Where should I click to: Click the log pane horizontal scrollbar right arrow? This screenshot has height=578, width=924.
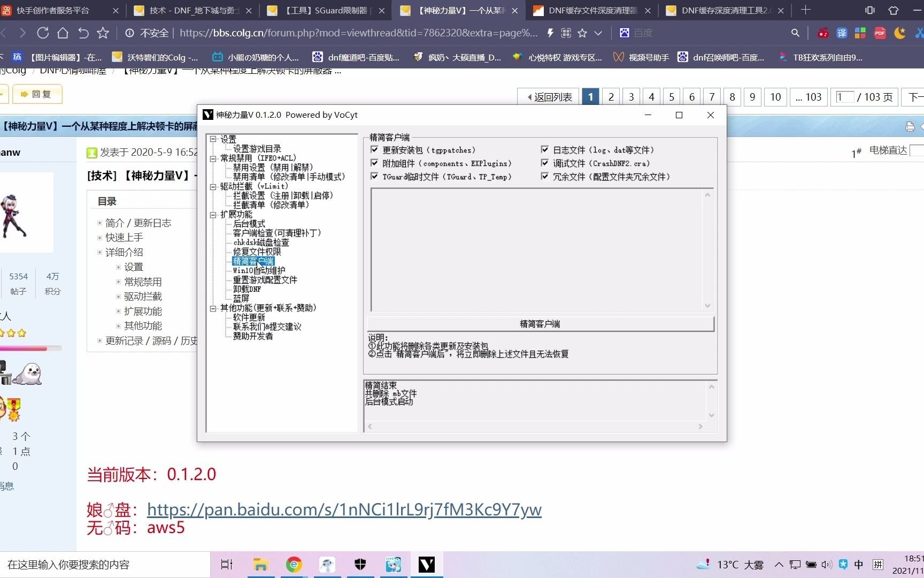(x=700, y=427)
